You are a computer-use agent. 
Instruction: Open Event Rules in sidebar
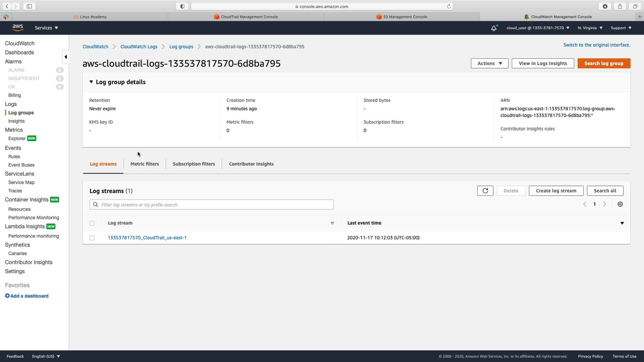(x=14, y=157)
